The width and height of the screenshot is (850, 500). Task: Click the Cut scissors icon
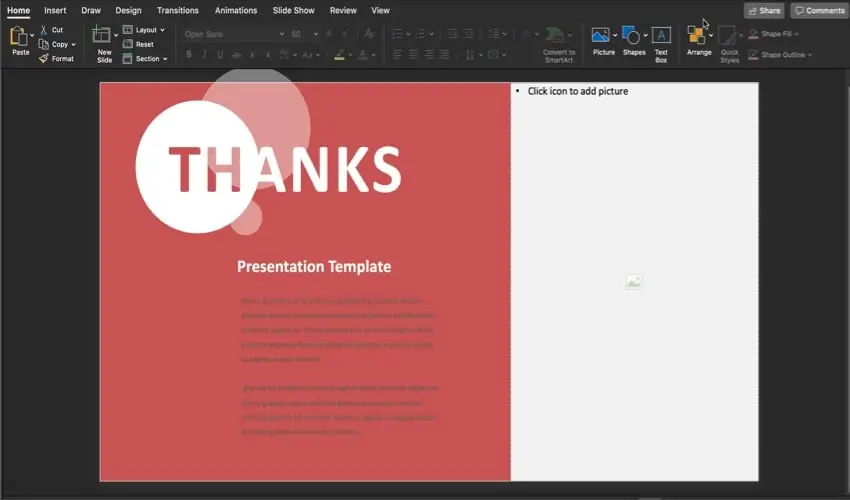pos(44,30)
